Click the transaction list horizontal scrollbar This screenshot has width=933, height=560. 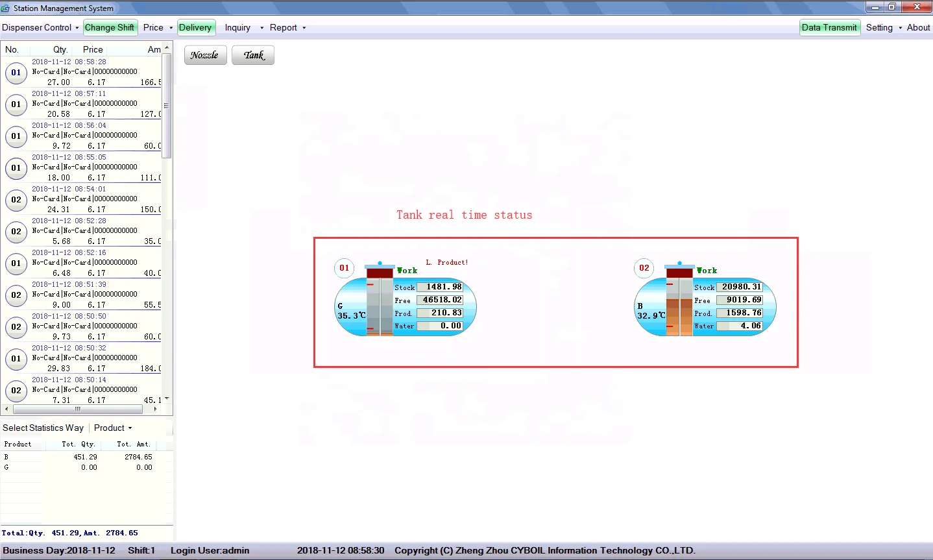pos(78,409)
